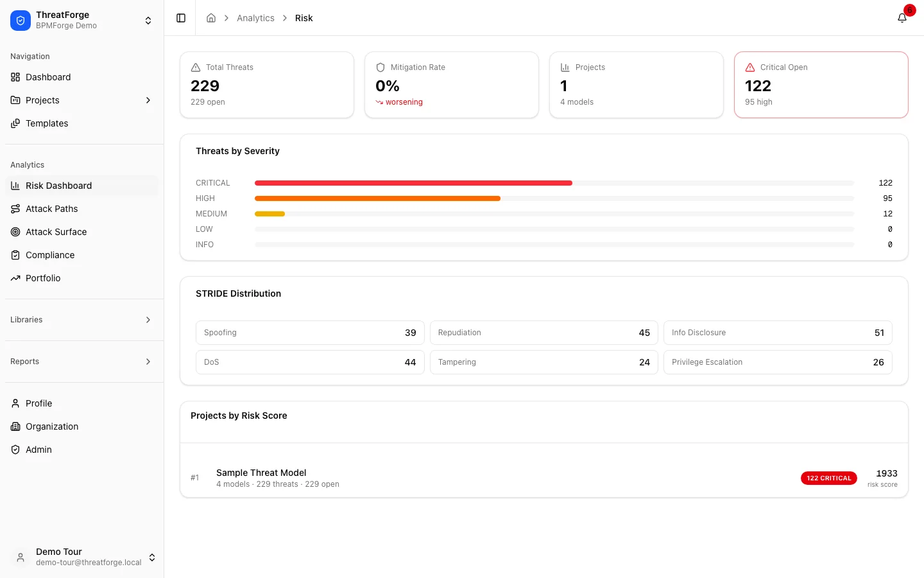Click the Portfolio trend icon
The height and width of the screenshot is (578, 924).
pos(15,278)
